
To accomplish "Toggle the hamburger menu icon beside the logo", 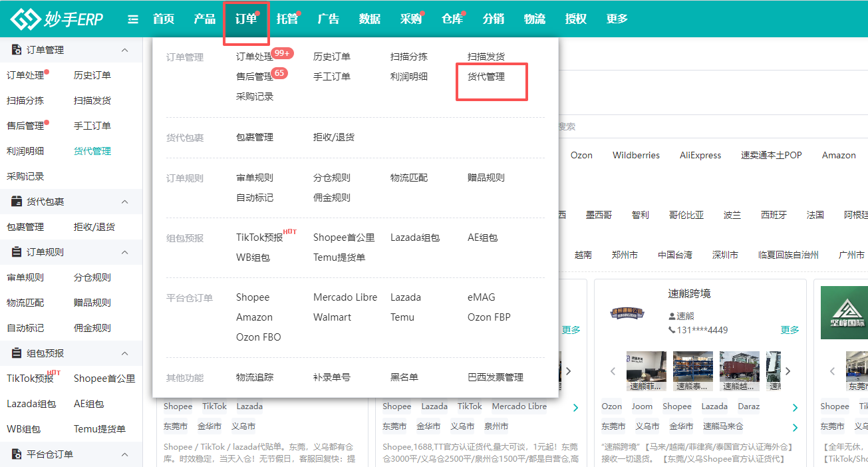I will (x=133, y=19).
